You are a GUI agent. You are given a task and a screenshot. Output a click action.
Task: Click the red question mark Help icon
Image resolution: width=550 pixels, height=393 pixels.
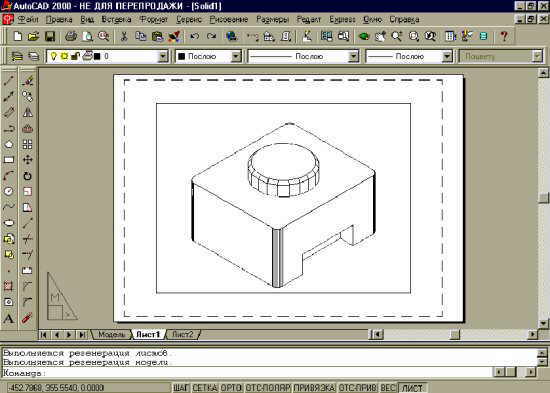pyautogui.click(x=504, y=36)
